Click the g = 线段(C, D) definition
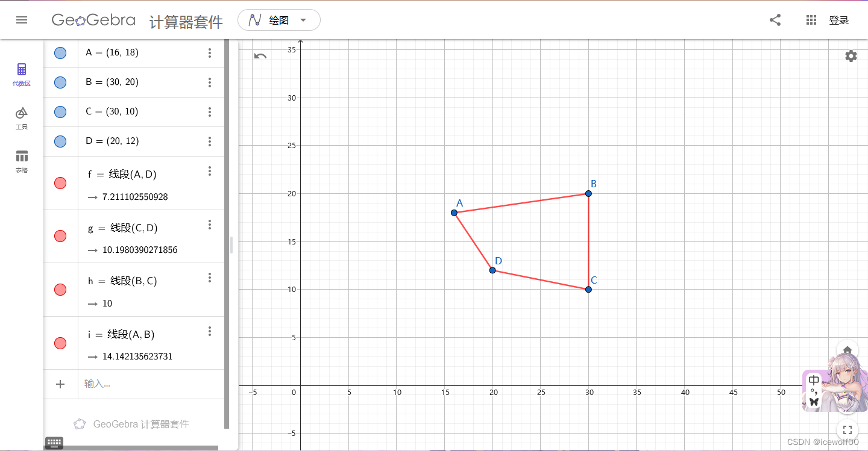 pos(122,228)
